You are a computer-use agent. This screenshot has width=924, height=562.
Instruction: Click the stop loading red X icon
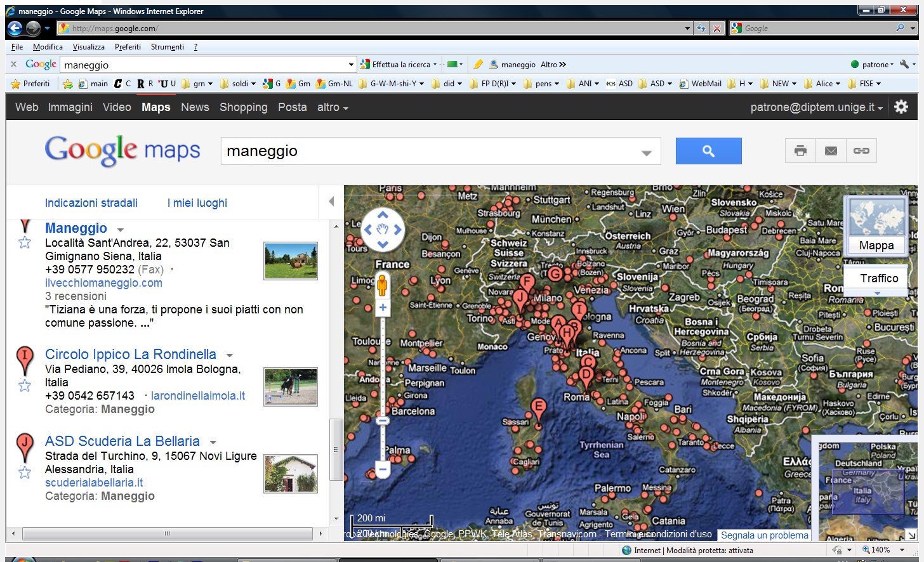[x=716, y=28]
